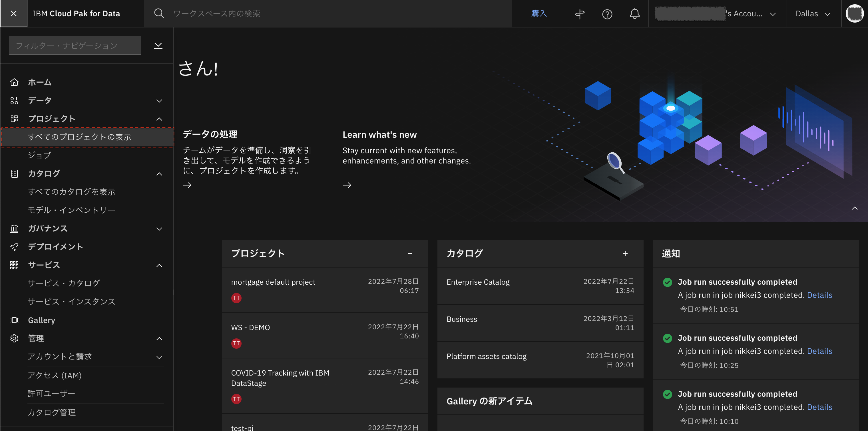The height and width of the screenshot is (431, 868).
Task: Open the help question mark icon
Action: [607, 14]
